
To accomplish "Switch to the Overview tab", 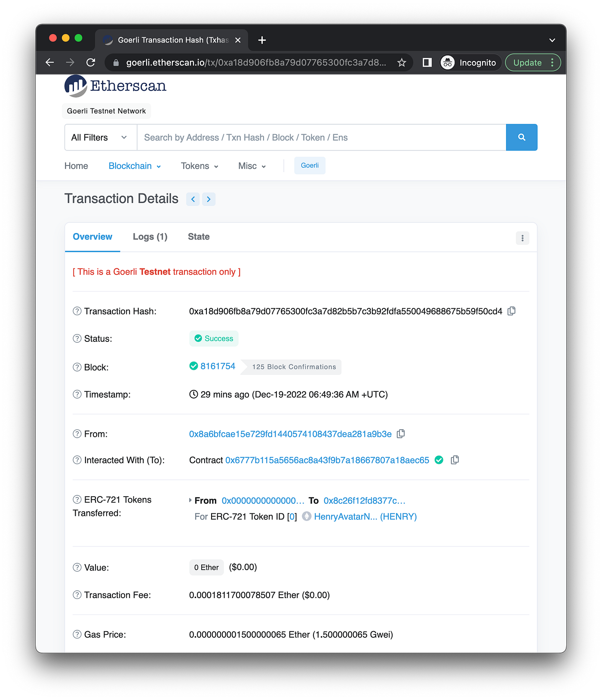I will point(92,237).
